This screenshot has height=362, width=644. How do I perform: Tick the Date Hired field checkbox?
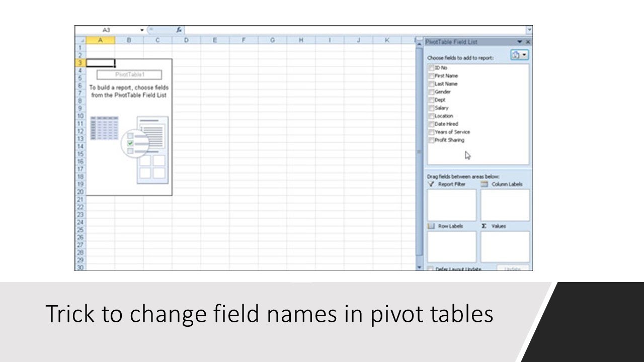point(431,124)
